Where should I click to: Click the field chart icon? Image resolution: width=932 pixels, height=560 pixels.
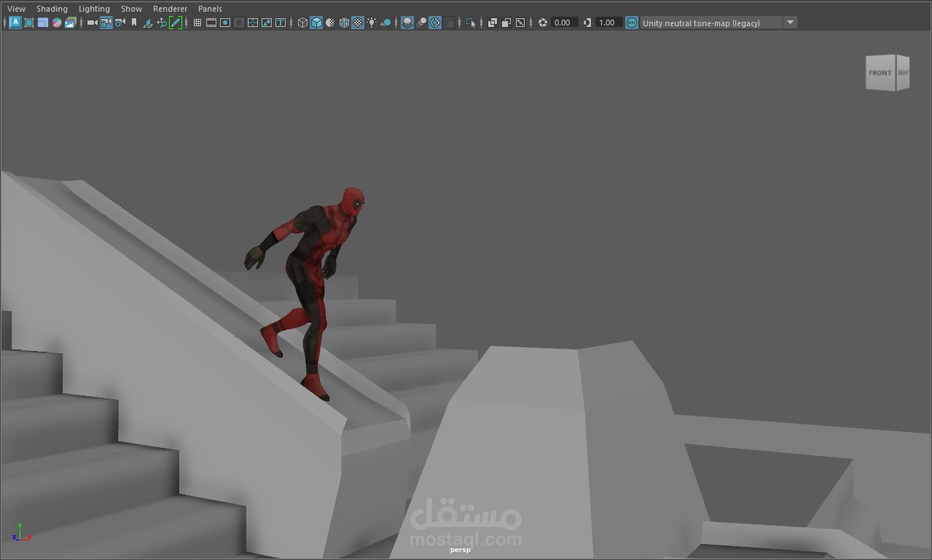253,23
